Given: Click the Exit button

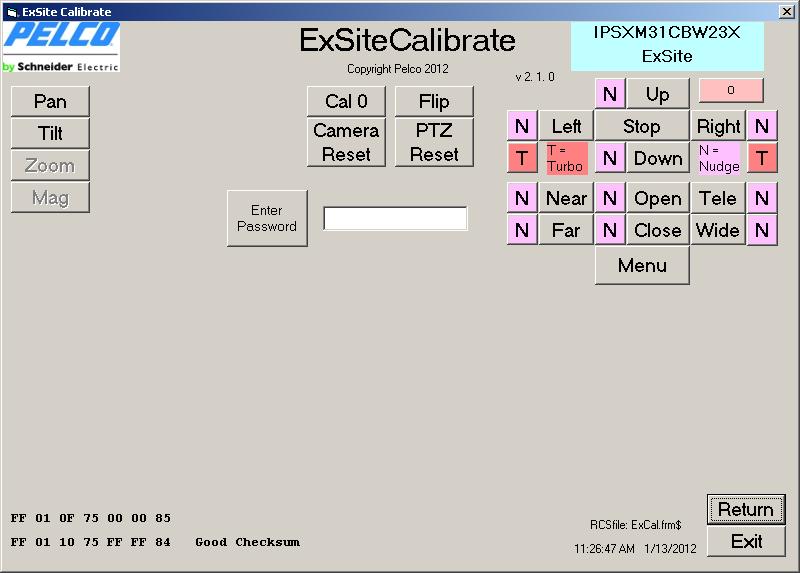Looking at the screenshot, I should pyautogui.click(x=746, y=541).
